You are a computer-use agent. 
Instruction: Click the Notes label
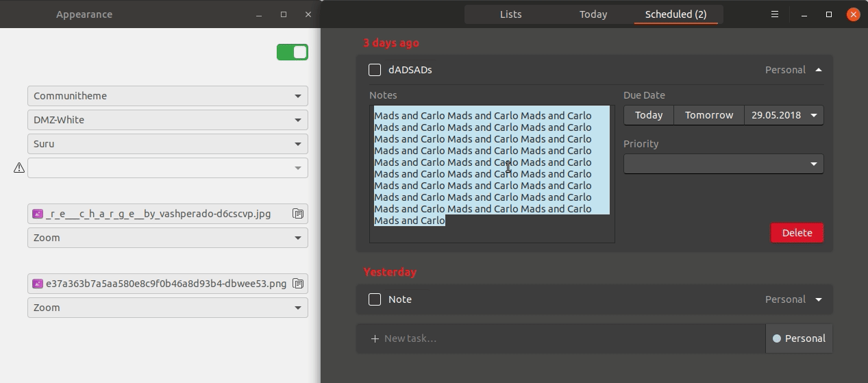(x=383, y=95)
